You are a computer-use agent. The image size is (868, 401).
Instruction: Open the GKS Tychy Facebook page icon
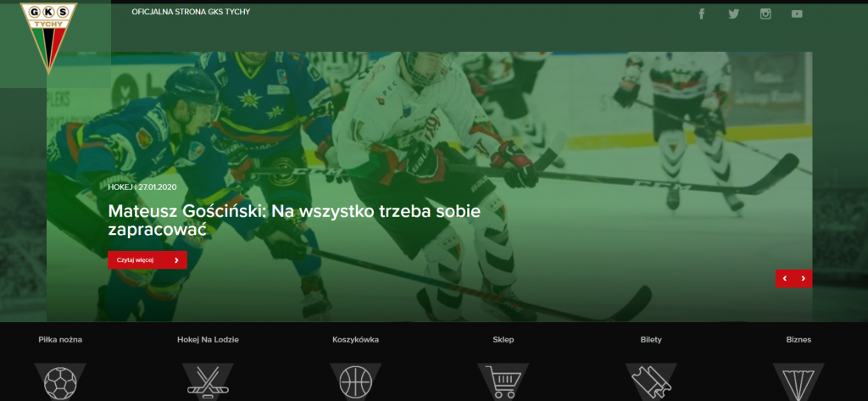[x=701, y=14]
